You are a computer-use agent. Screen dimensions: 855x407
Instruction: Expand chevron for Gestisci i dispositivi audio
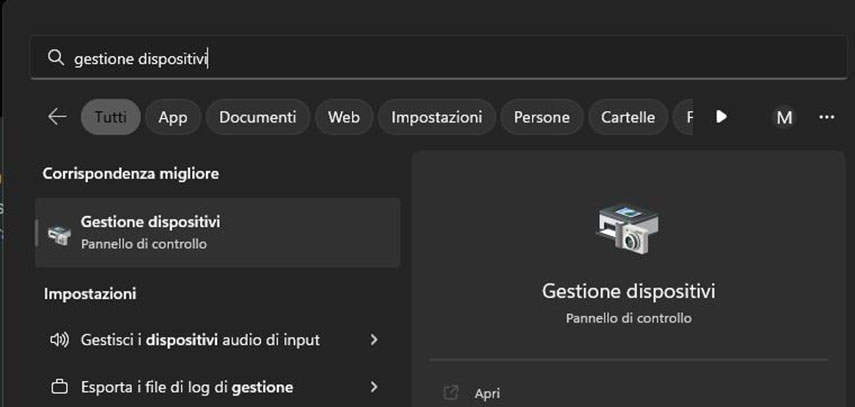[x=374, y=340]
